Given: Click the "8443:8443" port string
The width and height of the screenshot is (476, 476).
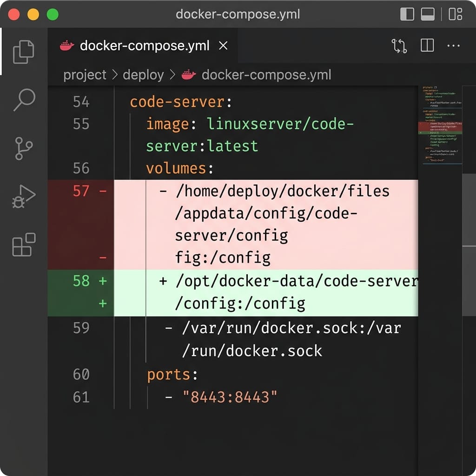Looking at the screenshot, I should tap(230, 397).
